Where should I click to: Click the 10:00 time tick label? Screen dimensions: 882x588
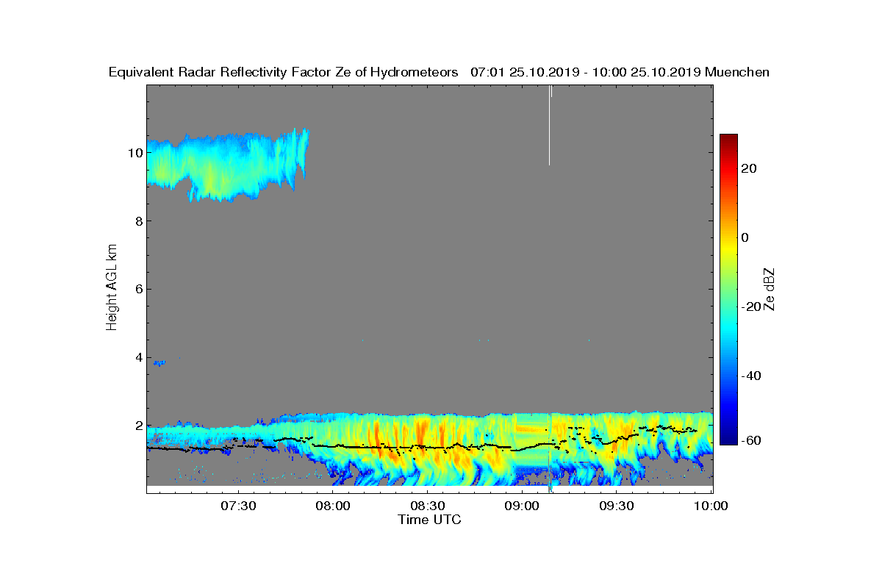tap(711, 506)
